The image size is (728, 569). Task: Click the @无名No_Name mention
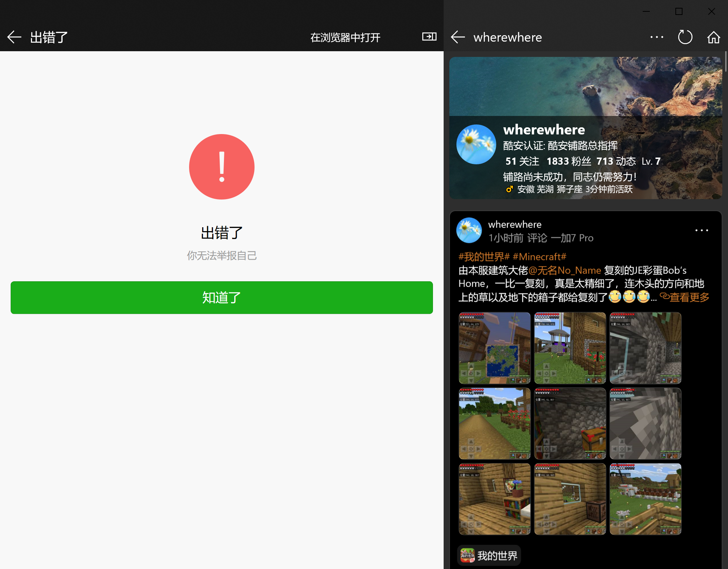point(564,270)
